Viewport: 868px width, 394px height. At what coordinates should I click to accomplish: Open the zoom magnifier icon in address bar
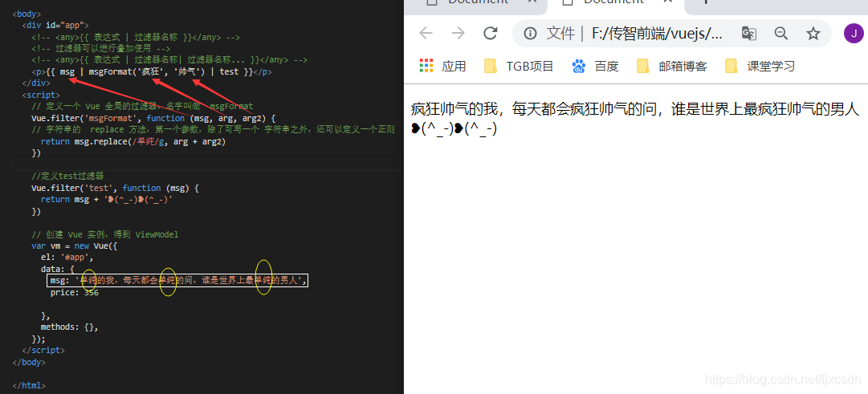(x=780, y=33)
